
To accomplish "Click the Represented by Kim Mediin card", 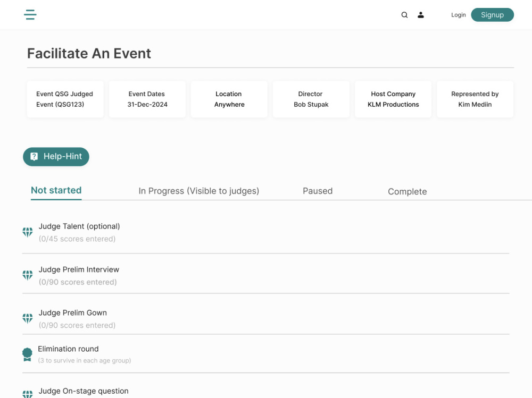I will [x=475, y=99].
